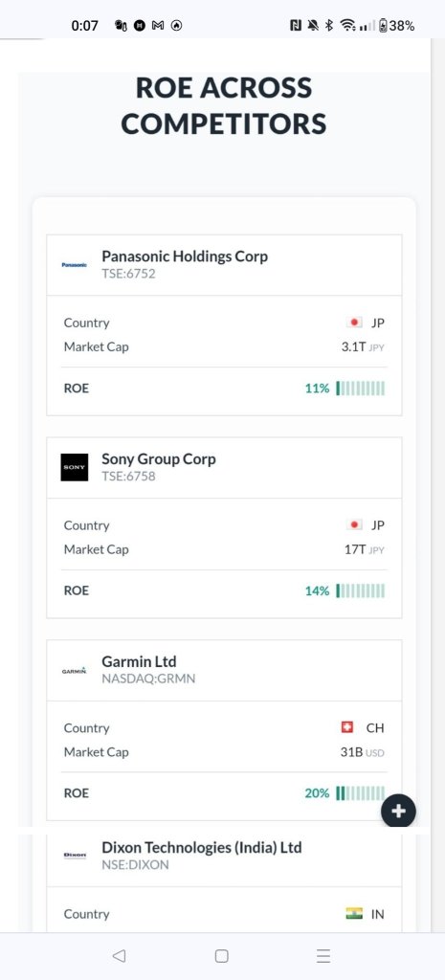
Task: Open Sony Group Corp link
Action: click(159, 458)
